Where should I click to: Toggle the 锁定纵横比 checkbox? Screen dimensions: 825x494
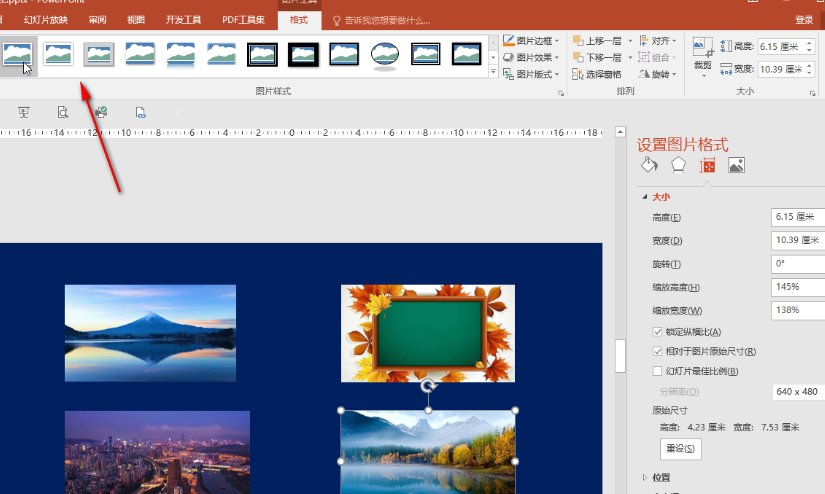(657, 332)
